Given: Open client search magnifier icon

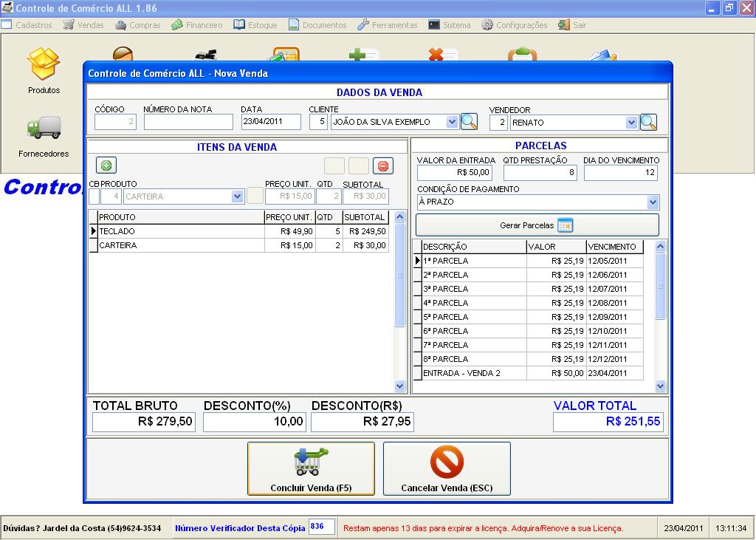Looking at the screenshot, I should (469, 122).
